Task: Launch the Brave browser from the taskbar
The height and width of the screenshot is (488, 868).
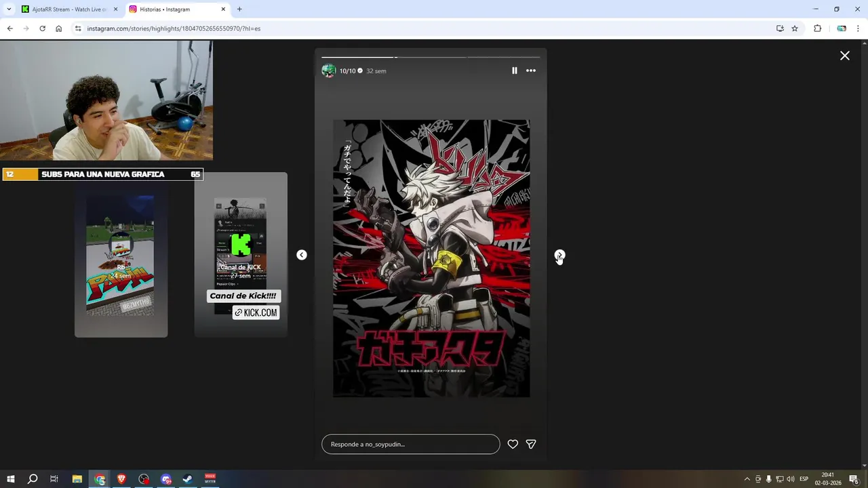Action: [121, 479]
